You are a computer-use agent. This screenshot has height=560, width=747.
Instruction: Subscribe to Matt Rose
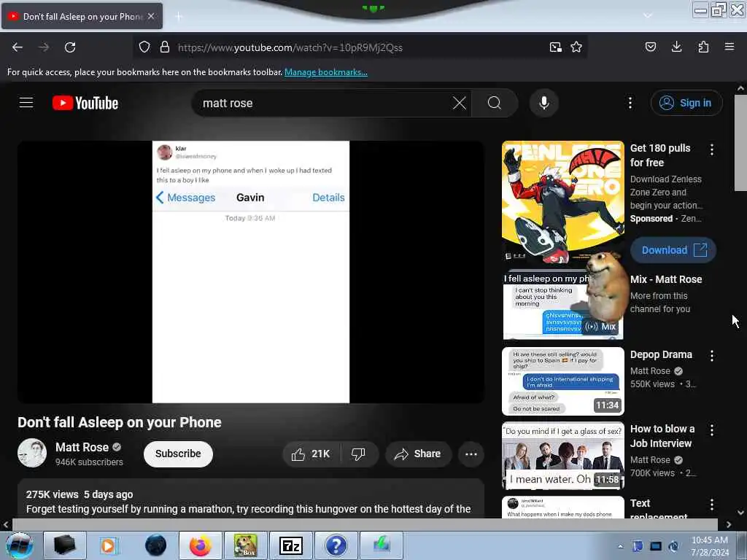coord(178,454)
